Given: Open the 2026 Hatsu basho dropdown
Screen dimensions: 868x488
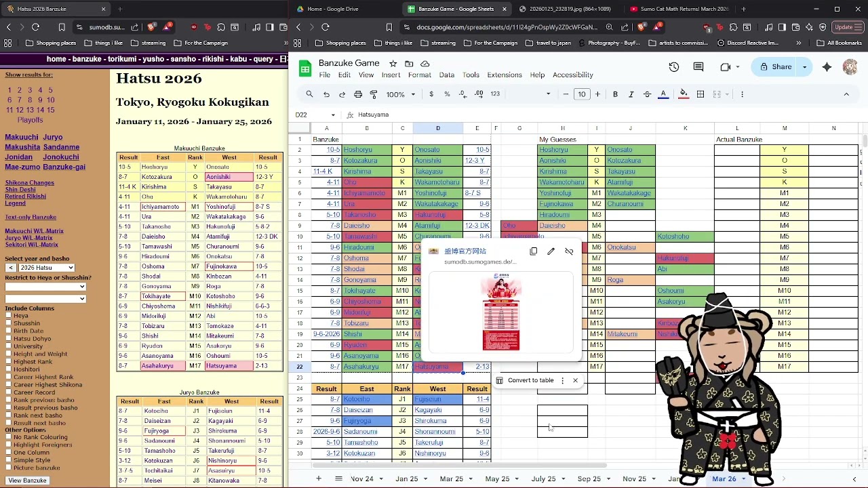Looking at the screenshot, I should (x=45, y=268).
